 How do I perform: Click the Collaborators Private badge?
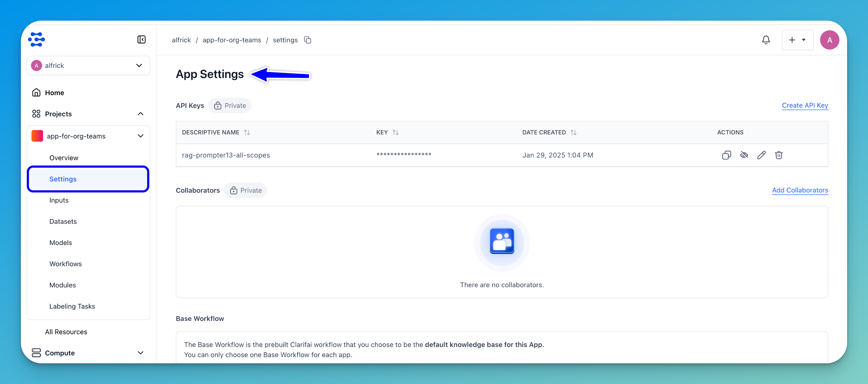245,191
